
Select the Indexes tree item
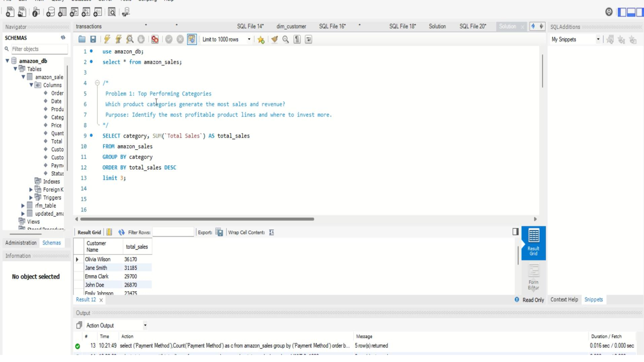[x=51, y=181]
